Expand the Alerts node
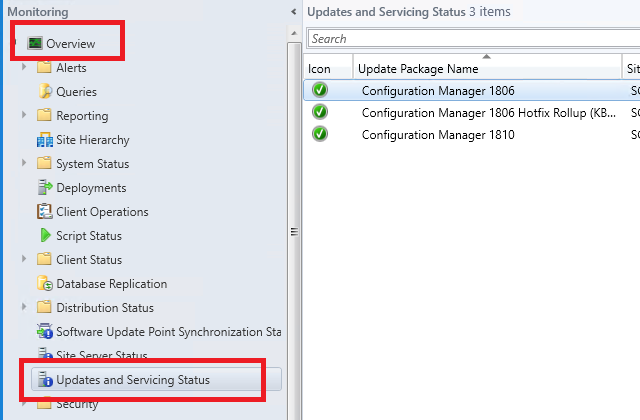This screenshot has width=640, height=420. 24,67
